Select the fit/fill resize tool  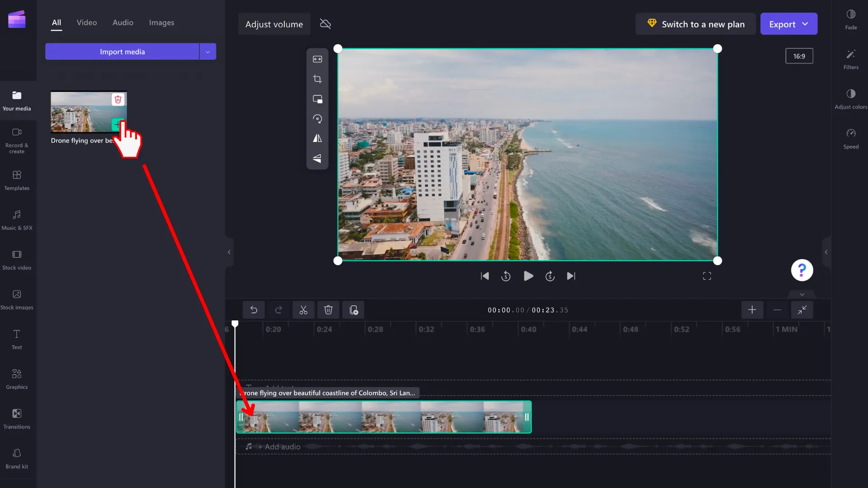tap(317, 59)
